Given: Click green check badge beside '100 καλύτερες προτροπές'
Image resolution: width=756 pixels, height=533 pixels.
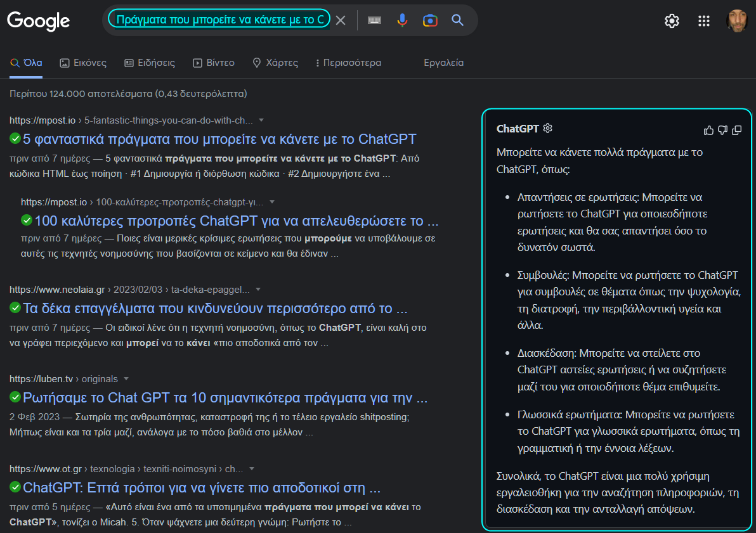Looking at the screenshot, I should pos(27,221).
